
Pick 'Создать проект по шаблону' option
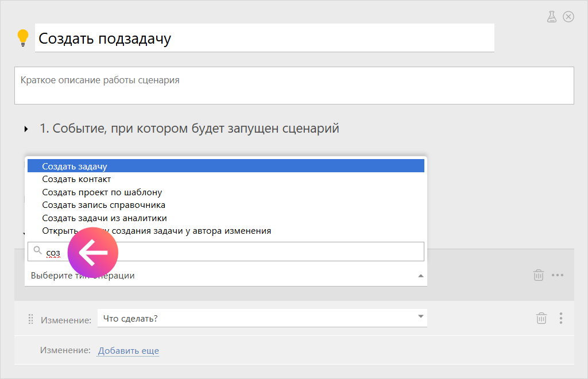coord(102,192)
